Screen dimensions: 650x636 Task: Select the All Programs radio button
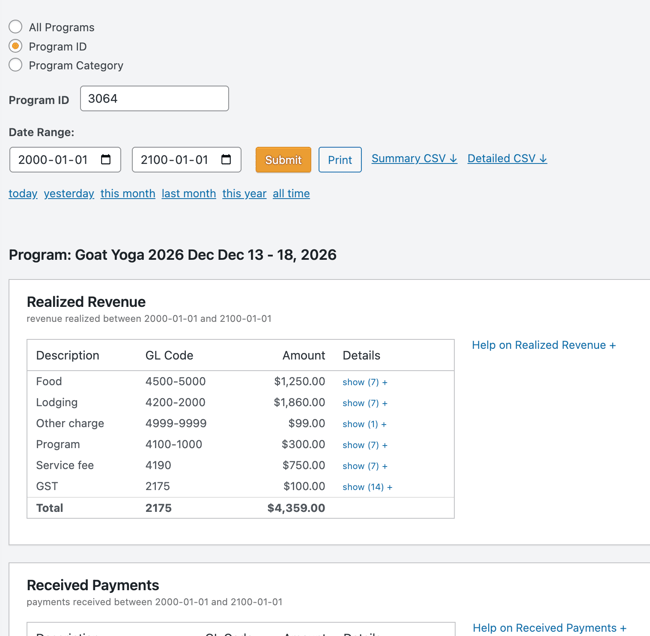16,27
